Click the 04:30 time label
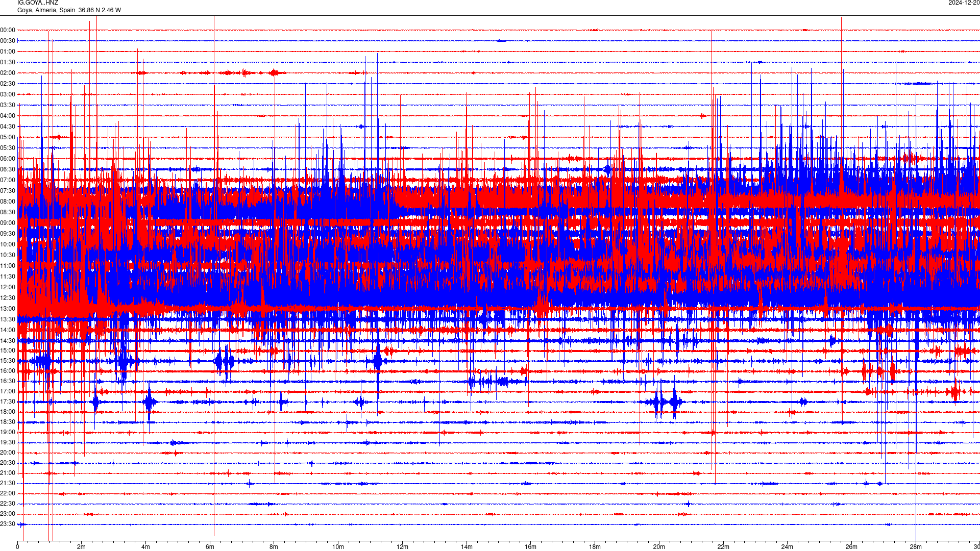The image size is (980, 551). pos(8,127)
